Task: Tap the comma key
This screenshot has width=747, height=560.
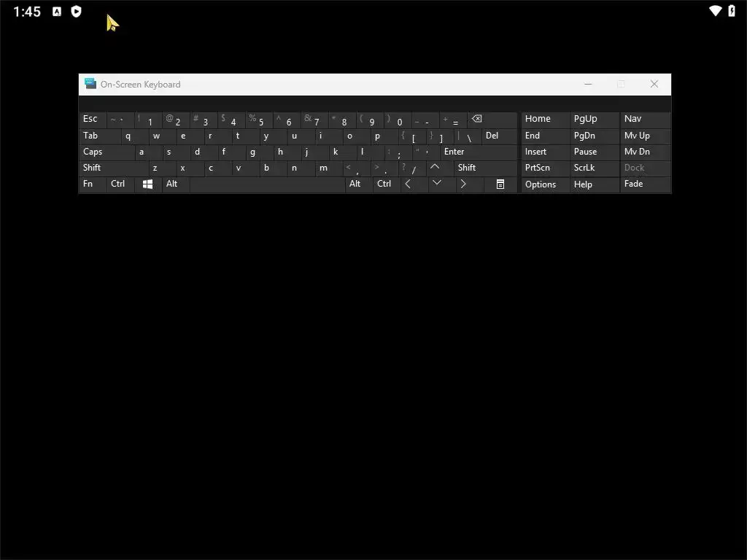Action: [x=356, y=168]
